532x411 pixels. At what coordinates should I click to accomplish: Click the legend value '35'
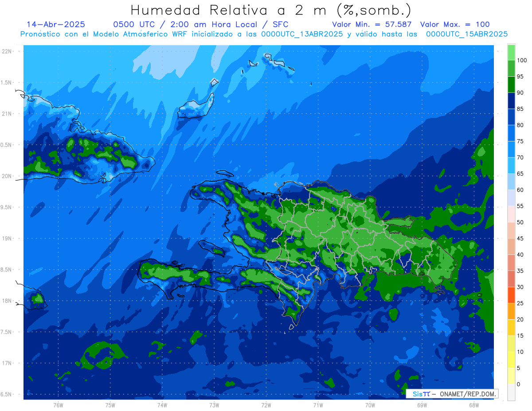[520, 271]
